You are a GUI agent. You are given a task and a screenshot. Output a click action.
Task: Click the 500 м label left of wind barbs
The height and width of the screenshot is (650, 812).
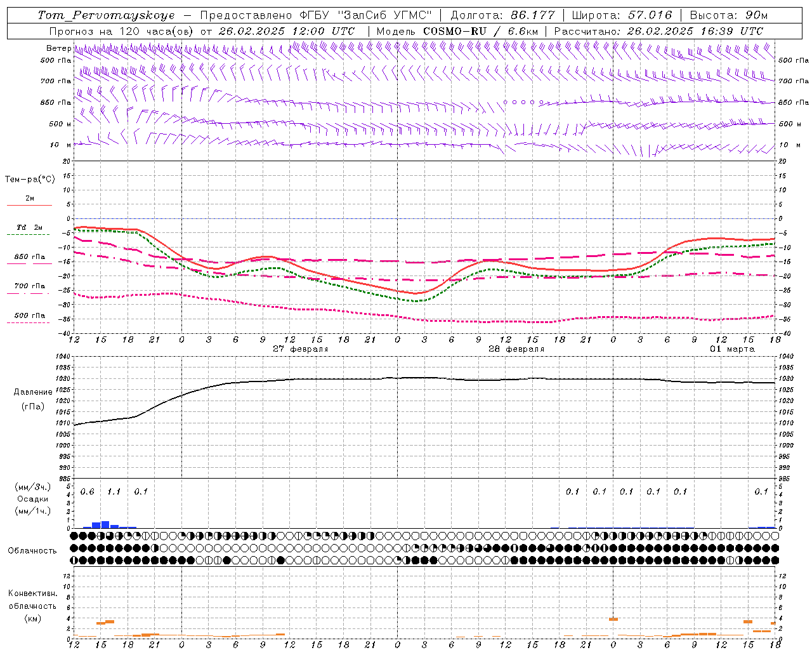[x=60, y=124]
